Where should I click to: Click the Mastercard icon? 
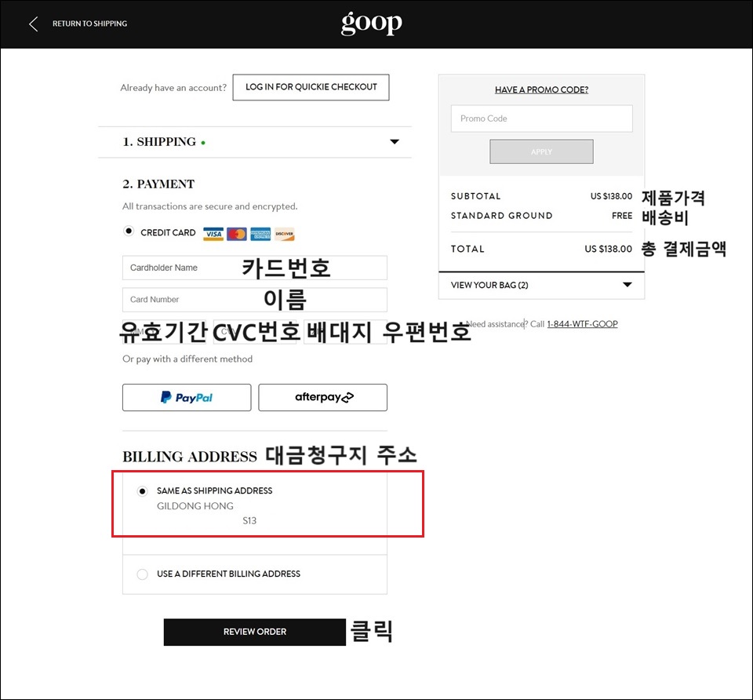click(x=237, y=234)
